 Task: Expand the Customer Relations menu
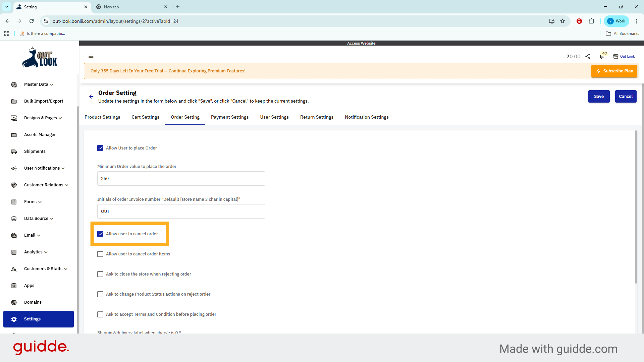point(44,185)
